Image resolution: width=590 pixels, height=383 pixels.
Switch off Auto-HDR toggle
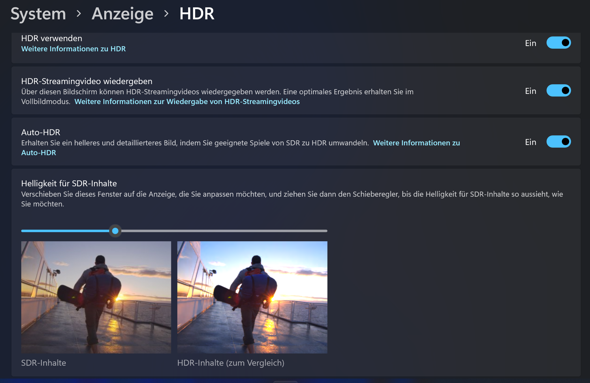[559, 142]
